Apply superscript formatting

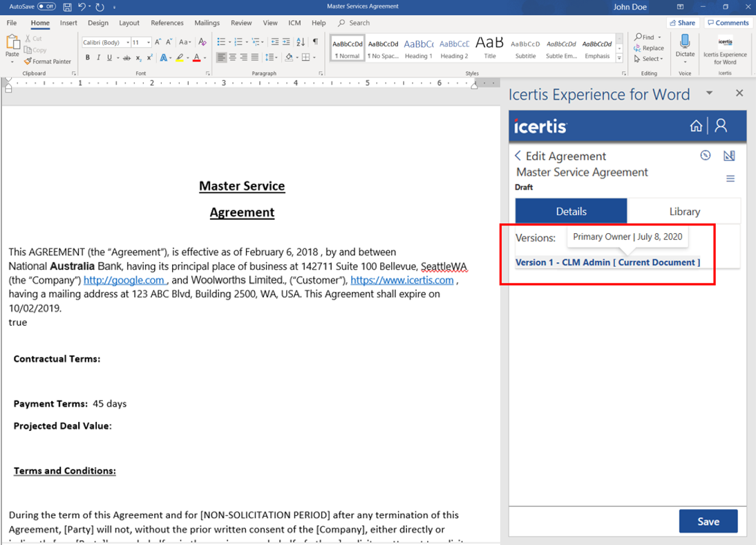click(149, 57)
